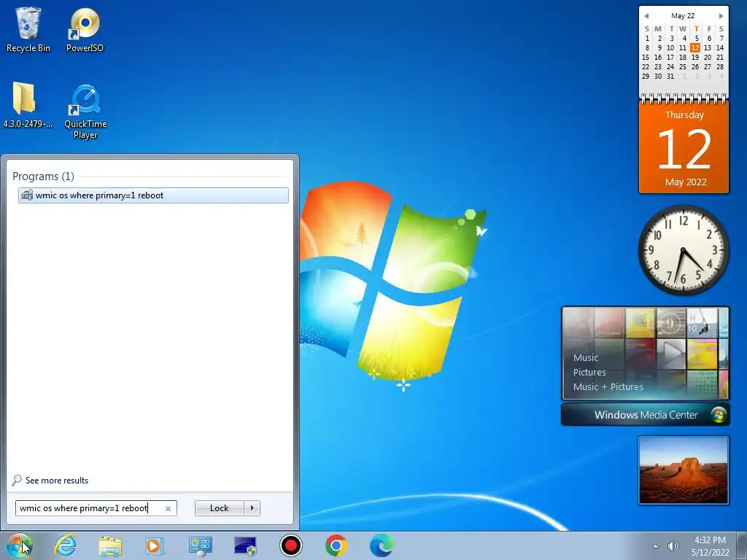Open the shielded blue window taskbar icon
Image resolution: width=747 pixels, height=560 pixels.
(x=245, y=545)
